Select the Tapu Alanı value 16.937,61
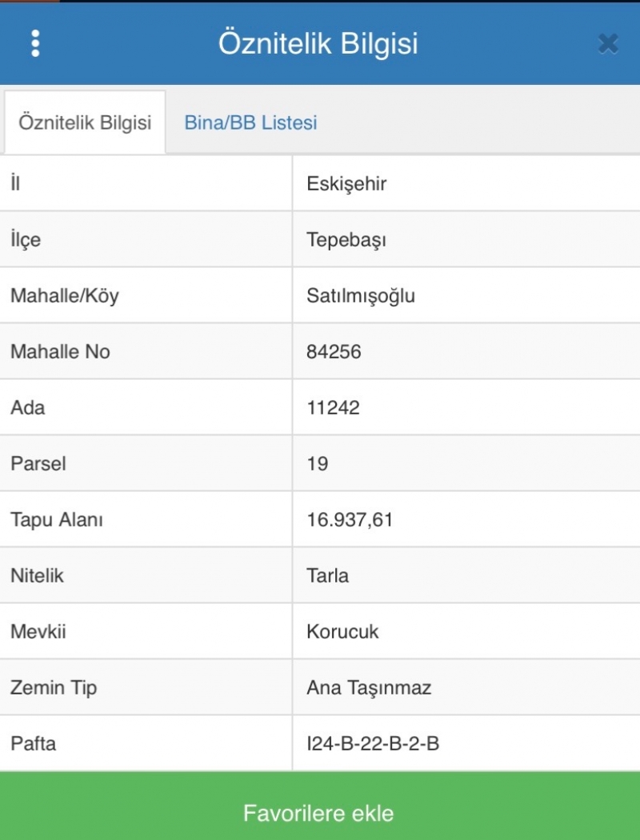This screenshot has width=640, height=840. point(350,520)
